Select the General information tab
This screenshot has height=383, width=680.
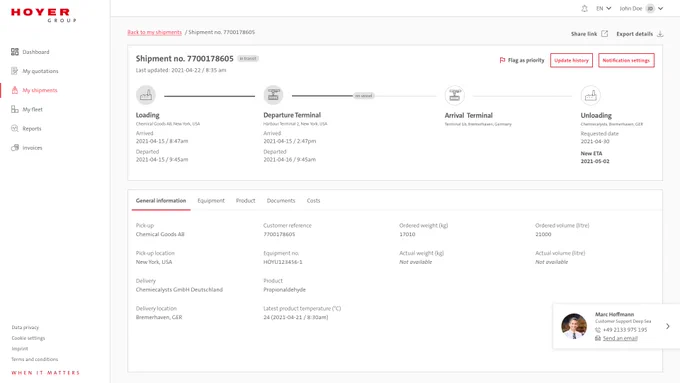[161, 200]
